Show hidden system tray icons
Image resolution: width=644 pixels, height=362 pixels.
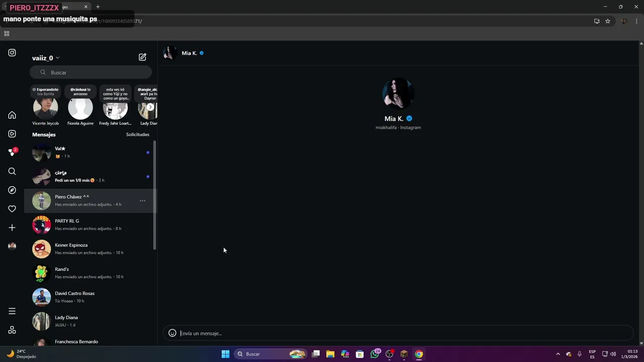click(x=558, y=354)
